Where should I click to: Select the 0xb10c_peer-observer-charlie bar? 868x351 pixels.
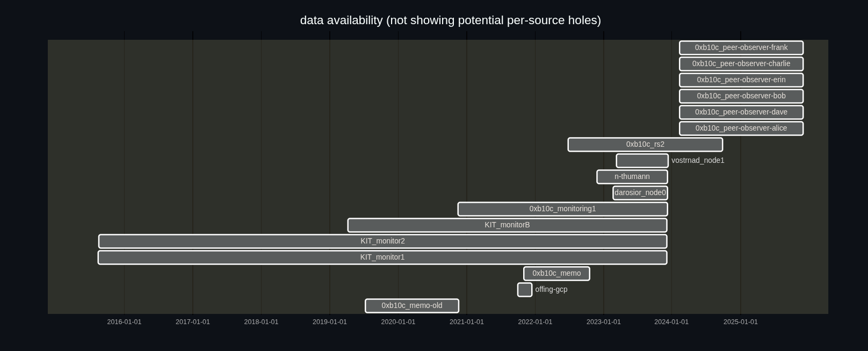741,64
